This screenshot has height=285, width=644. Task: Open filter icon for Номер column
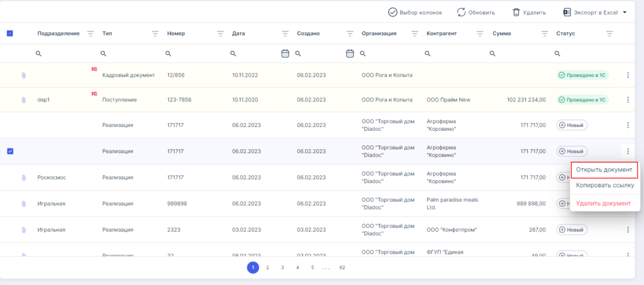point(220,34)
